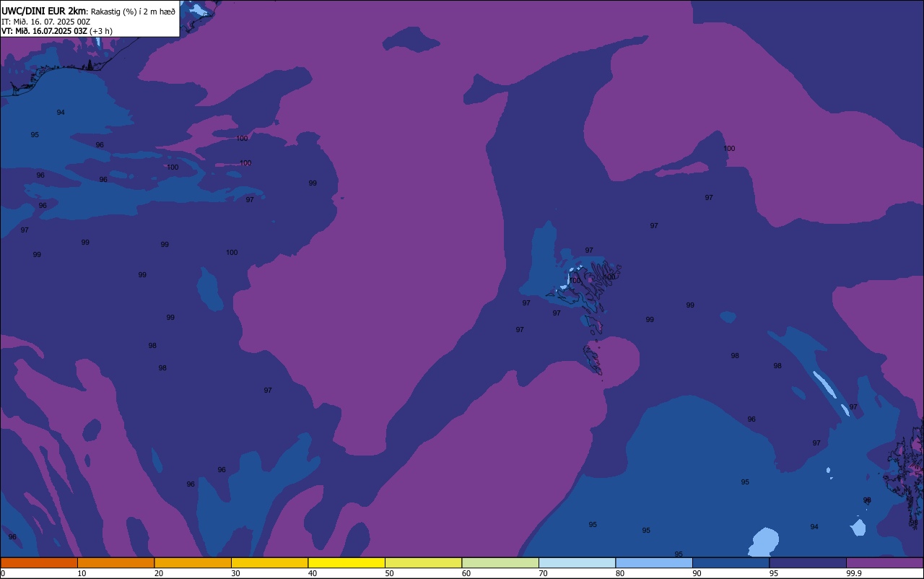This screenshot has width=924, height=579.
Task: Click the "VT: Mið. 16.07.2025 03Z (+3 h)" line
Action: tap(57, 31)
